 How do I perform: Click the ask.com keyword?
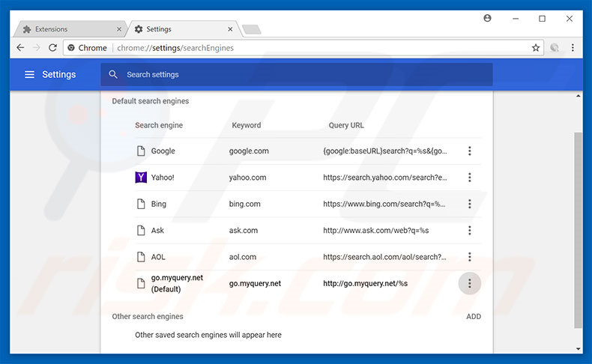[x=243, y=231]
